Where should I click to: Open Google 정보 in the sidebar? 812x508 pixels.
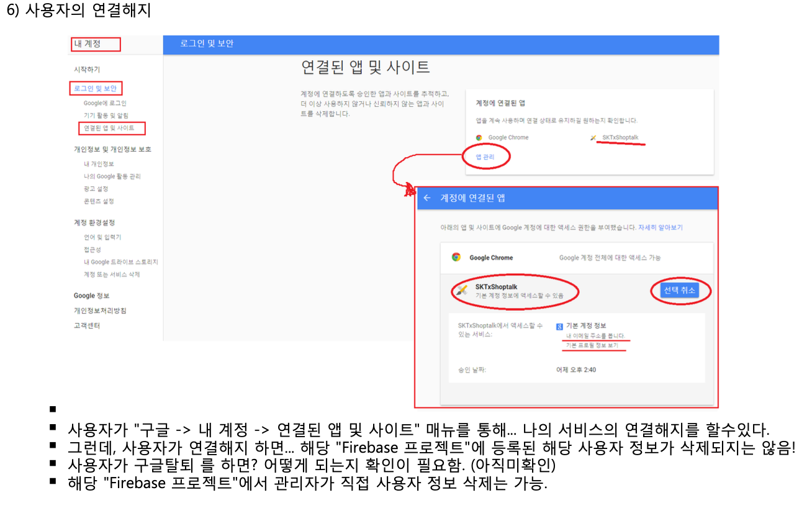(92, 296)
